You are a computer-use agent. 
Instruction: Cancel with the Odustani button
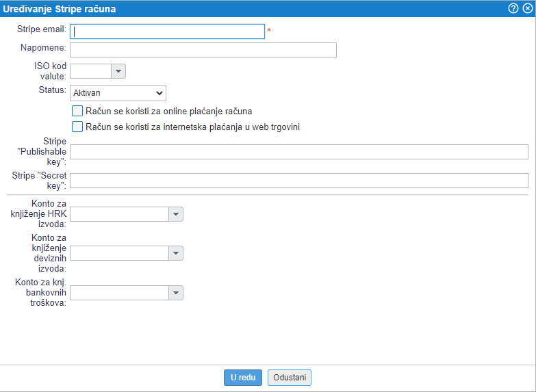click(x=290, y=378)
